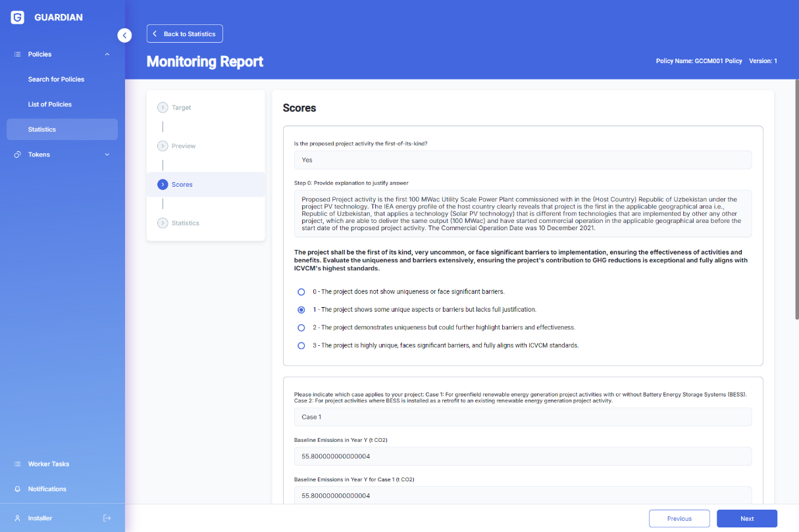
Task: Collapse the sidebar with the round arrow button
Action: click(x=124, y=36)
